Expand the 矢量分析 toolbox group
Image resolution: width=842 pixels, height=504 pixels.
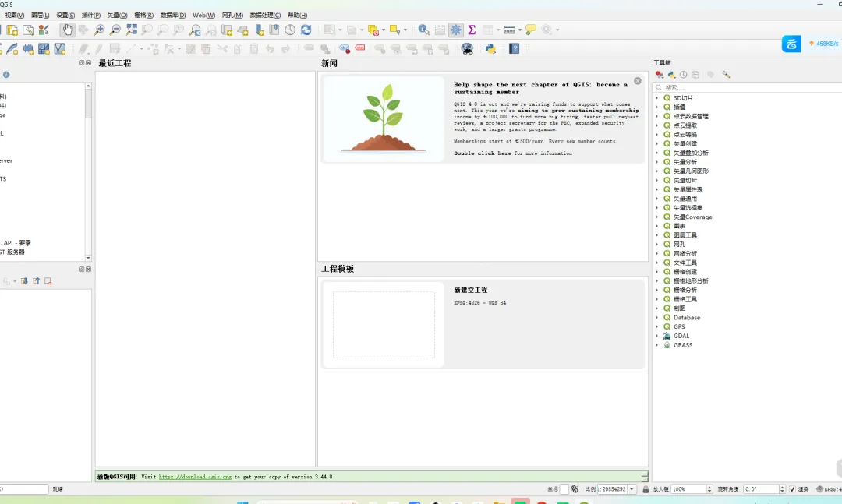coord(656,162)
